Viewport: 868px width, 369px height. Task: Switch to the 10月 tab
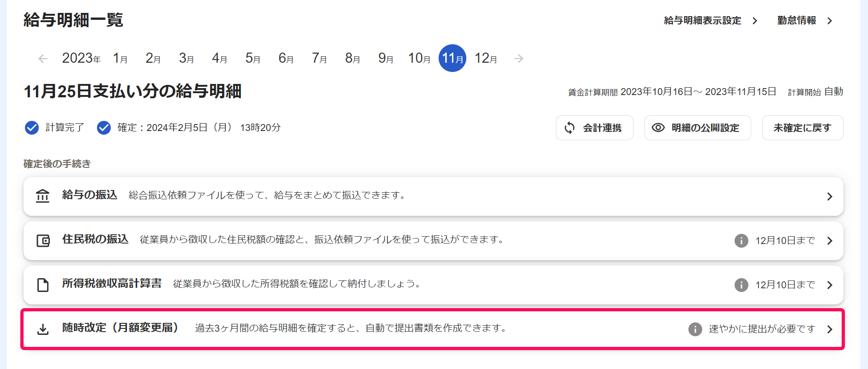click(x=419, y=58)
